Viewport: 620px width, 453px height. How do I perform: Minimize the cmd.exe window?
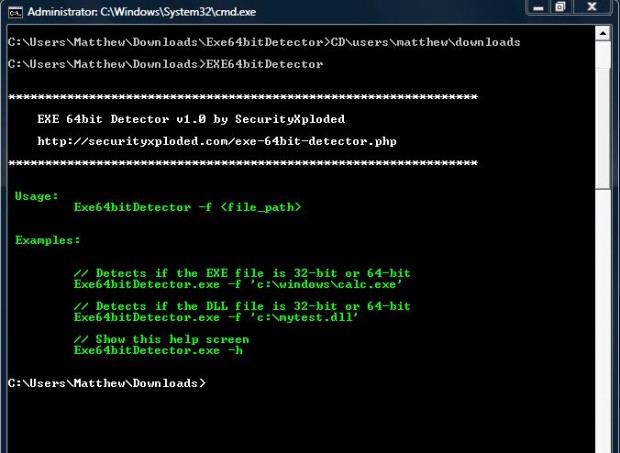[538, 8]
